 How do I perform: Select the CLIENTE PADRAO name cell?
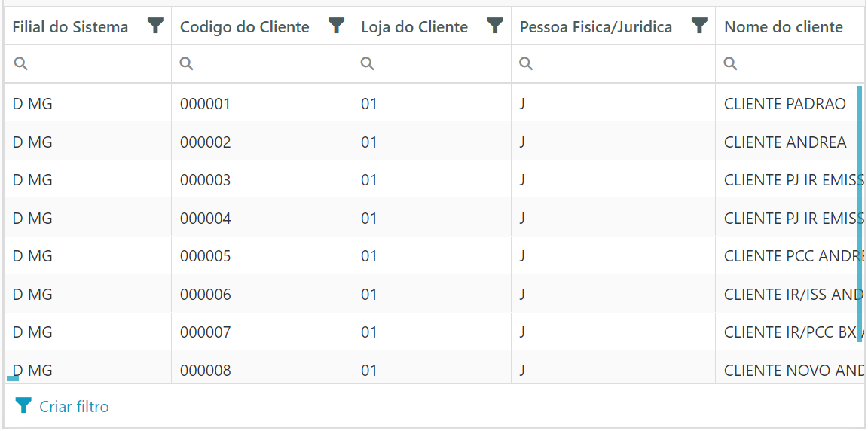(784, 104)
